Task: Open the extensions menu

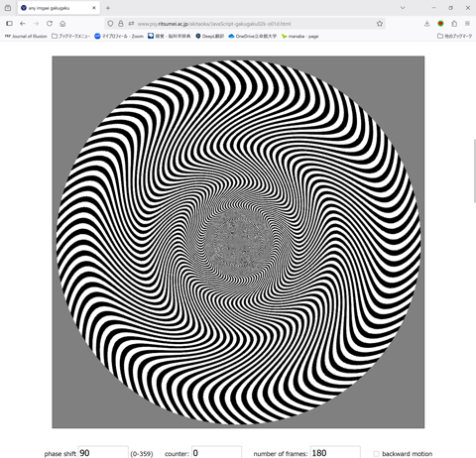Action: point(454,24)
